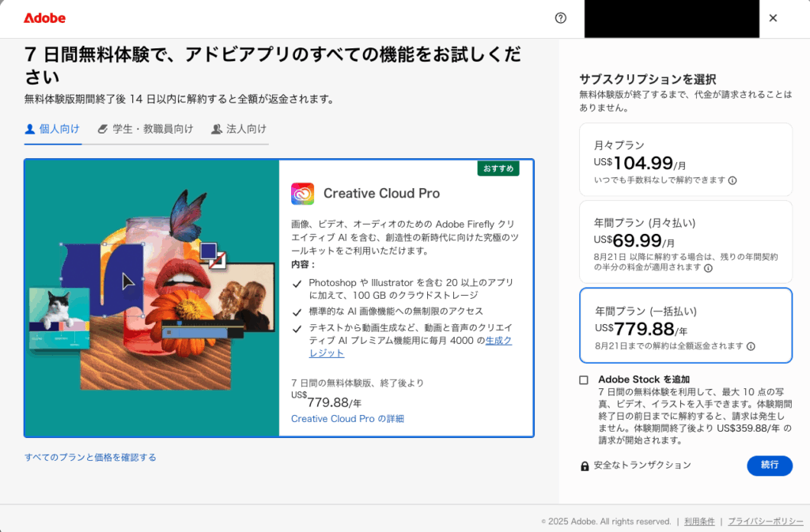
Task: Enable the Adobe Stock を追加 checkbox
Action: pos(584,380)
